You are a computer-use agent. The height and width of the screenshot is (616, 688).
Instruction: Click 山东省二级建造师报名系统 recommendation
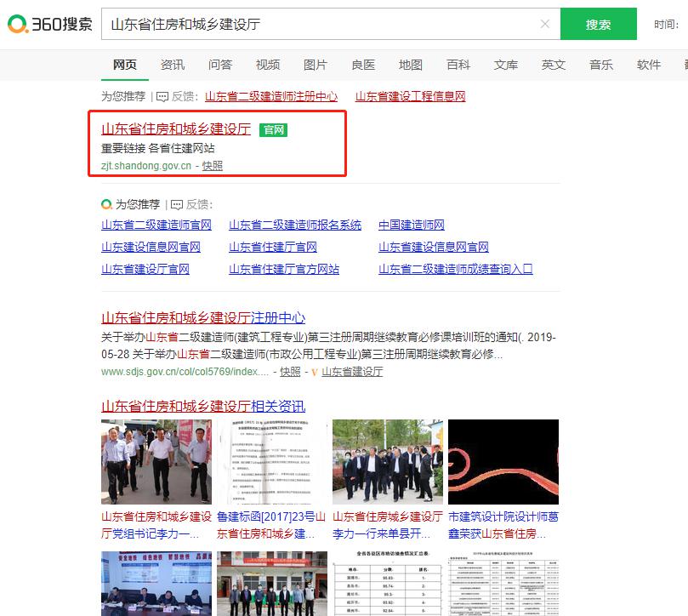pyautogui.click(x=295, y=225)
